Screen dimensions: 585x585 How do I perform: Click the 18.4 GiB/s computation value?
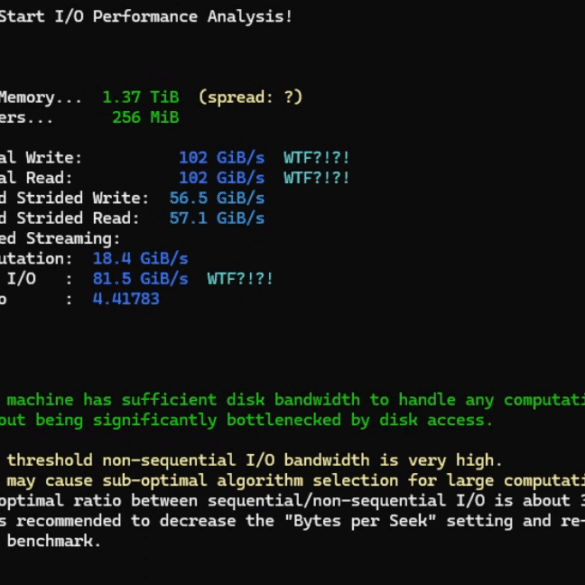[x=141, y=259]
